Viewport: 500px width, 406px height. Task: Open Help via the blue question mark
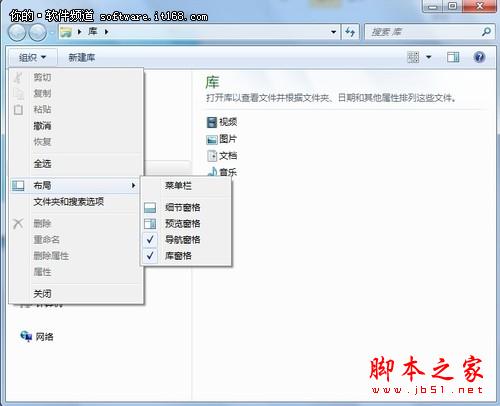pyautogui.click(x=479, y=57)
